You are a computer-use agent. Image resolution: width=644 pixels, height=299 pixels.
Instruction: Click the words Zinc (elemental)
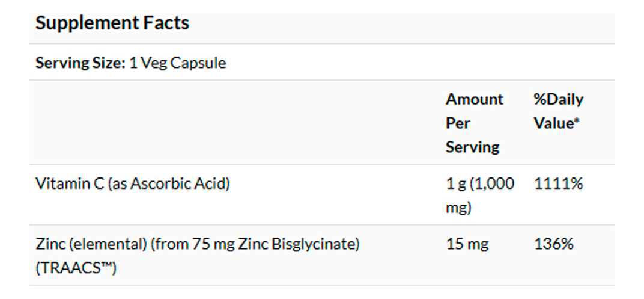coord(91,244)
